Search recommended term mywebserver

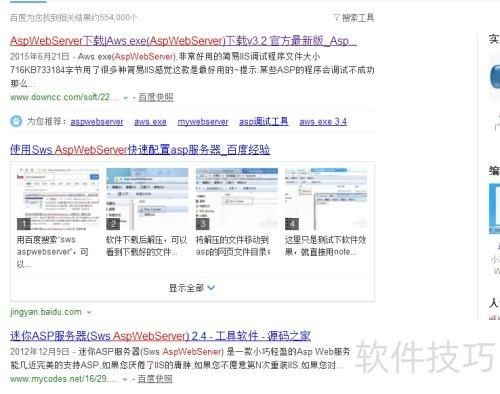[x=203, y=122]
